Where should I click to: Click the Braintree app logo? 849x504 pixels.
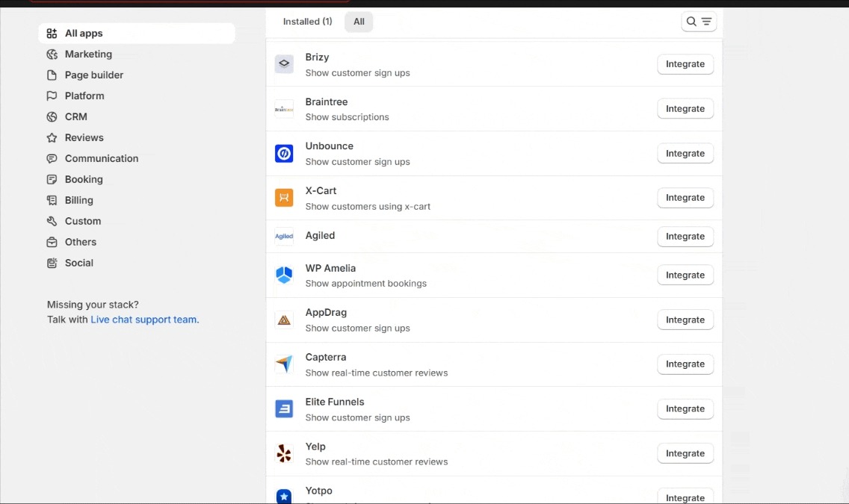284,109
